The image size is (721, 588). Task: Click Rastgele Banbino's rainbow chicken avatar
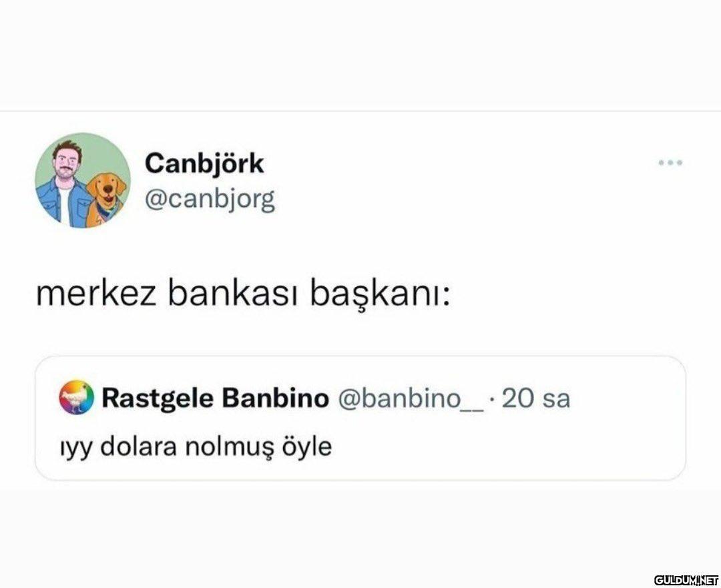click(76, 396)
